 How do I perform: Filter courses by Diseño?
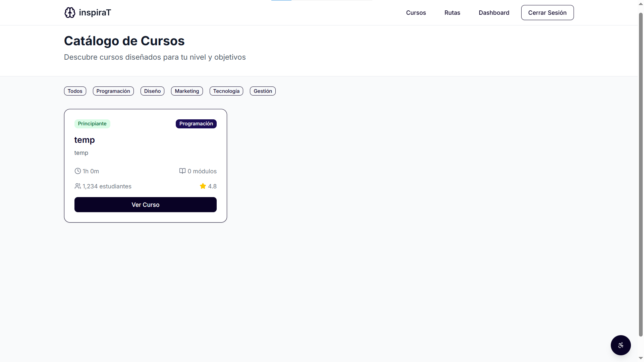(152, 91)
